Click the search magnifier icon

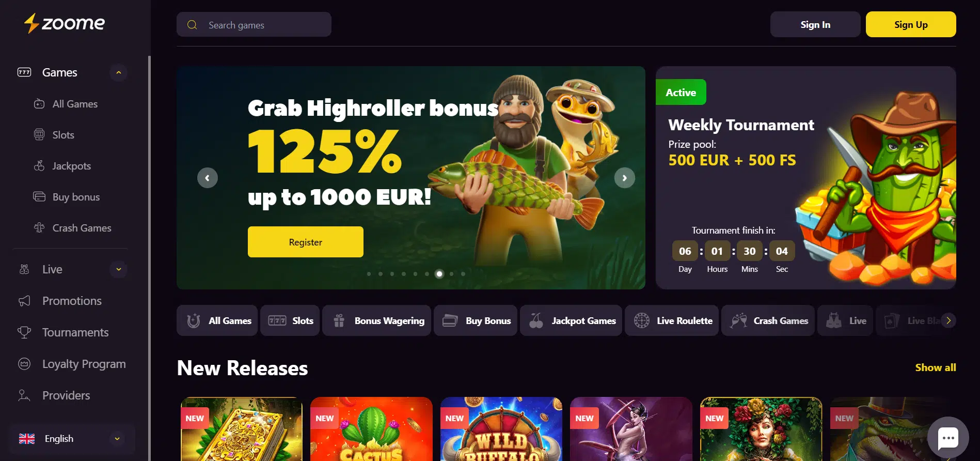pos(192,25)
